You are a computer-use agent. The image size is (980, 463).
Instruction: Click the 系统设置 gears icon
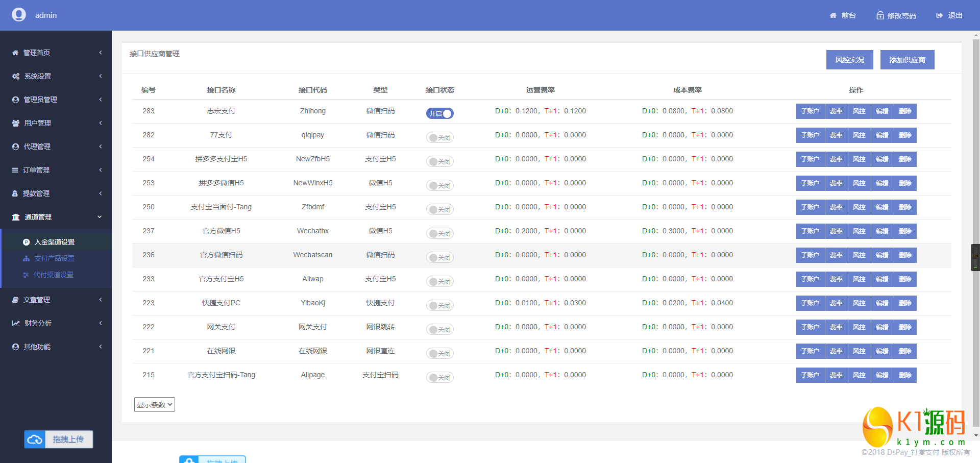click(16, 76)
